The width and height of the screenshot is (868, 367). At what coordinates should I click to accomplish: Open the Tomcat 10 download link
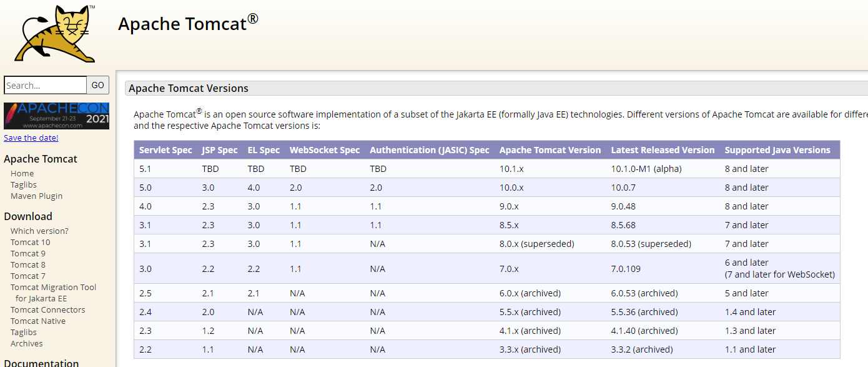click(31, 242)
